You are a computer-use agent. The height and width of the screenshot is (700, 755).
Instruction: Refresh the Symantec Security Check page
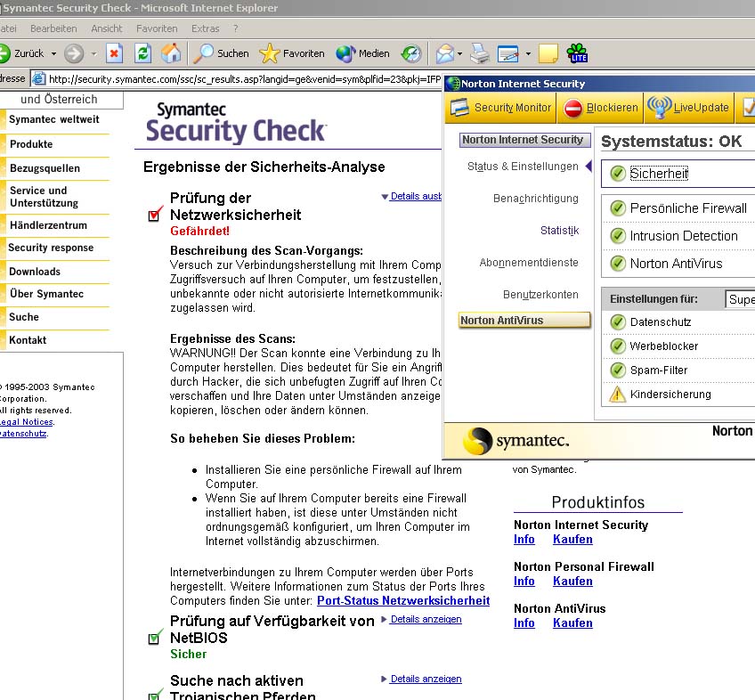(142, 53)
